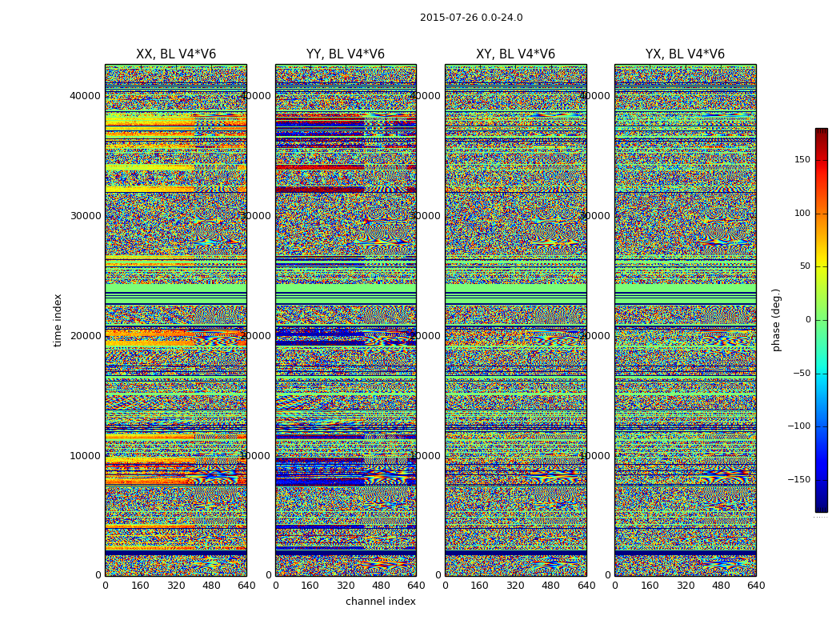Click inside the YX phase waterfall plot
This screenshot has height=640, width=840.
pos(685,320)
